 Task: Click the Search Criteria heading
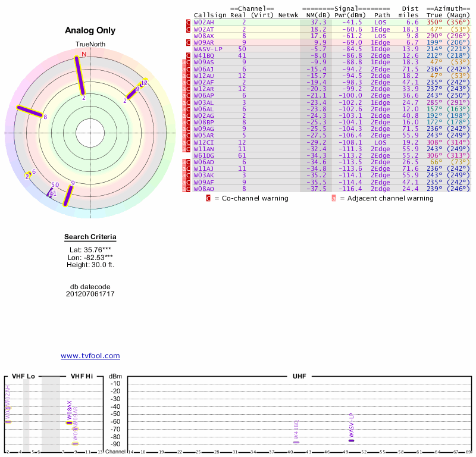point(90,237)
